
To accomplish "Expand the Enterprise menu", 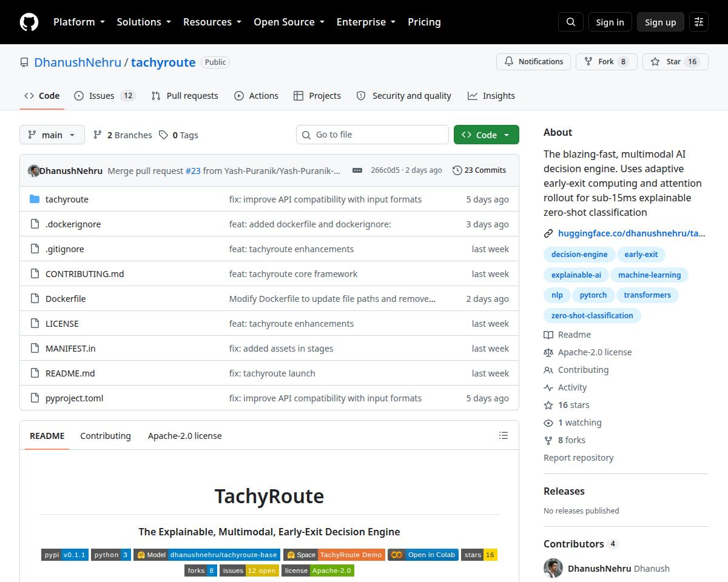I will pos(366,22).
